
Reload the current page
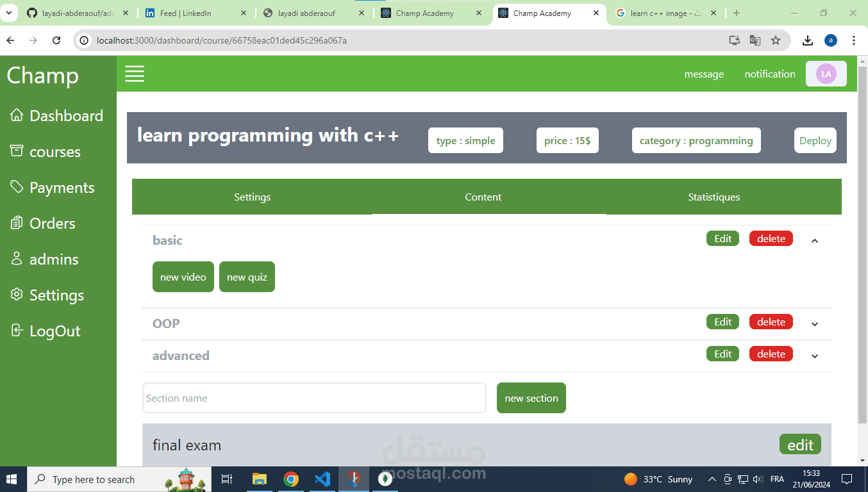pyautogui.click(x=56, y=40)
